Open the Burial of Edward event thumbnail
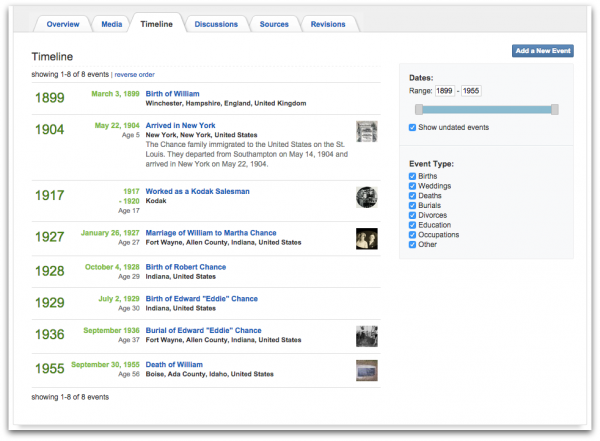 (x=367, y=336)
